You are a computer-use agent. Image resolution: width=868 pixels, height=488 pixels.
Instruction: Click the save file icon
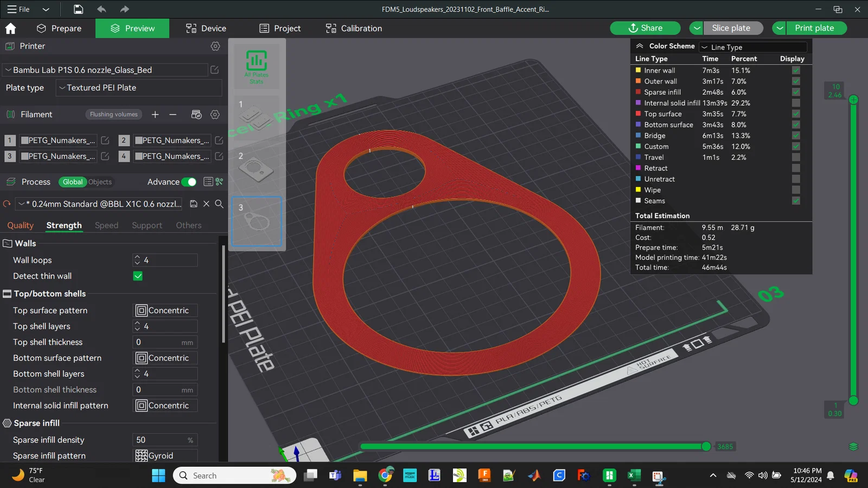pyautogui.click(x=79, y=9)
